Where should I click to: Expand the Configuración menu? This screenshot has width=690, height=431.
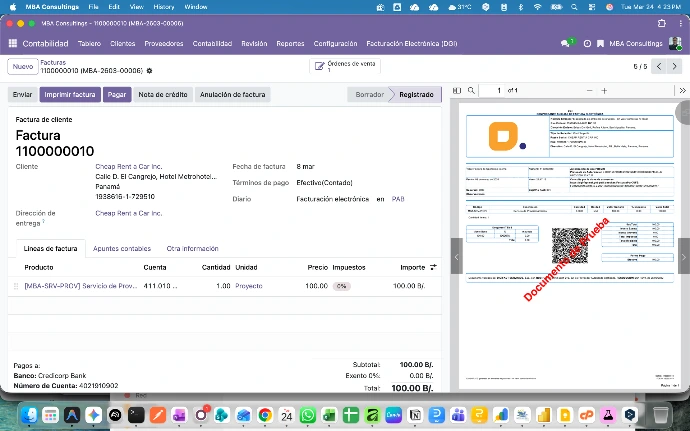pyautogui.click(x=335, y=44)
